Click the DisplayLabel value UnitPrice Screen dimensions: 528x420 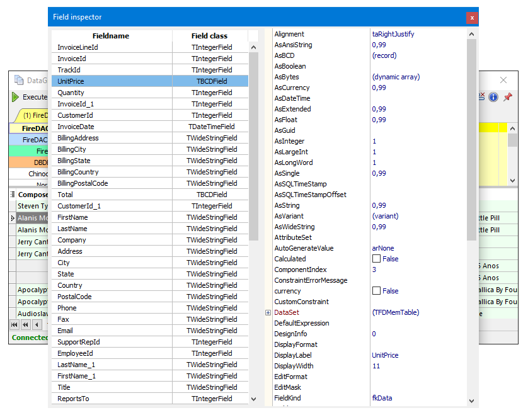[x=385, y=355]
